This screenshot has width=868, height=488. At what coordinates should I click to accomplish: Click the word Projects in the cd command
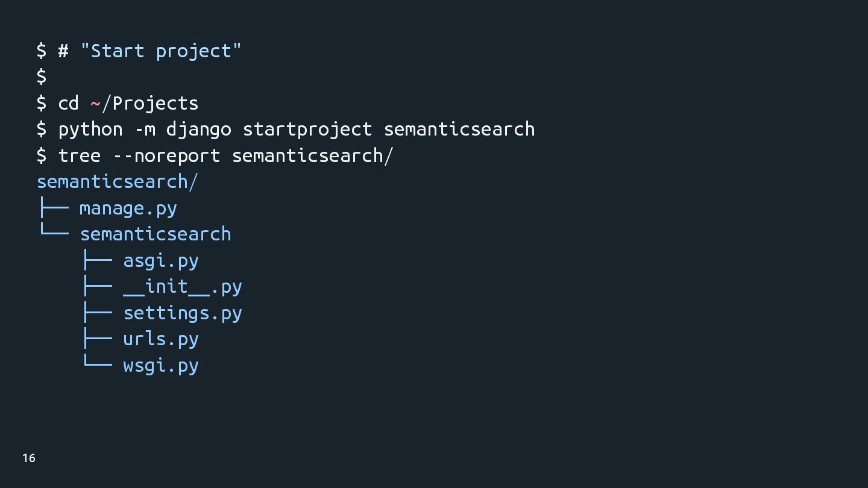point(156,103)
